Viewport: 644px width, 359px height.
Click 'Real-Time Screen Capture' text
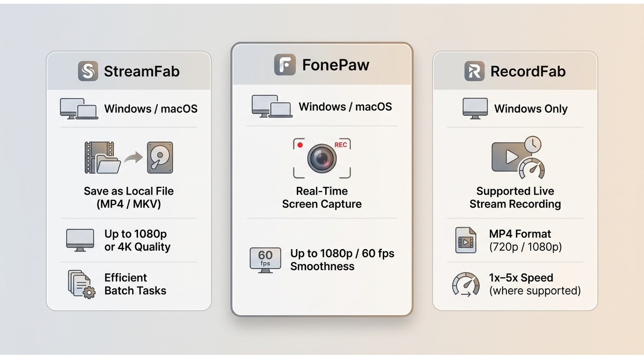(322, 197)
